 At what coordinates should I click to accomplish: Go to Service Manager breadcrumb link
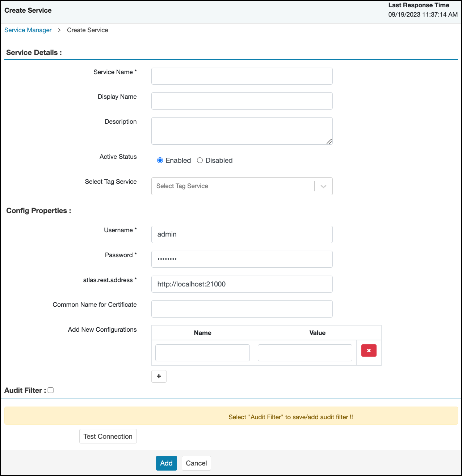28,30
